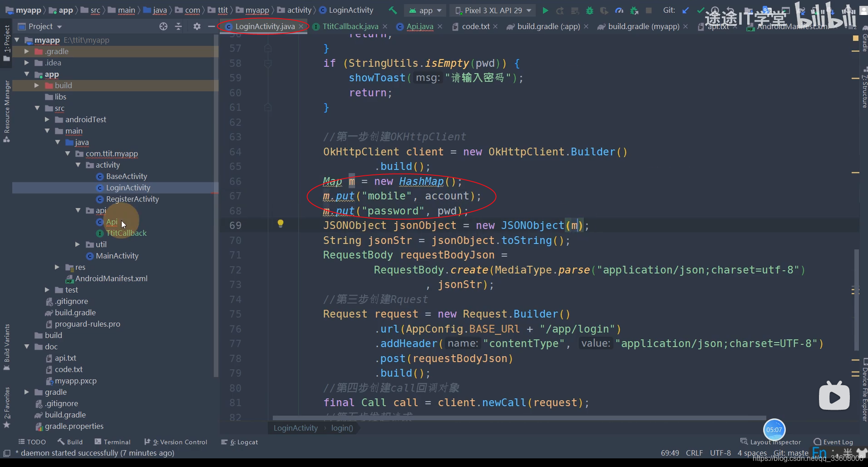
Task: Open the Layout Inspector
Action: 770,442
